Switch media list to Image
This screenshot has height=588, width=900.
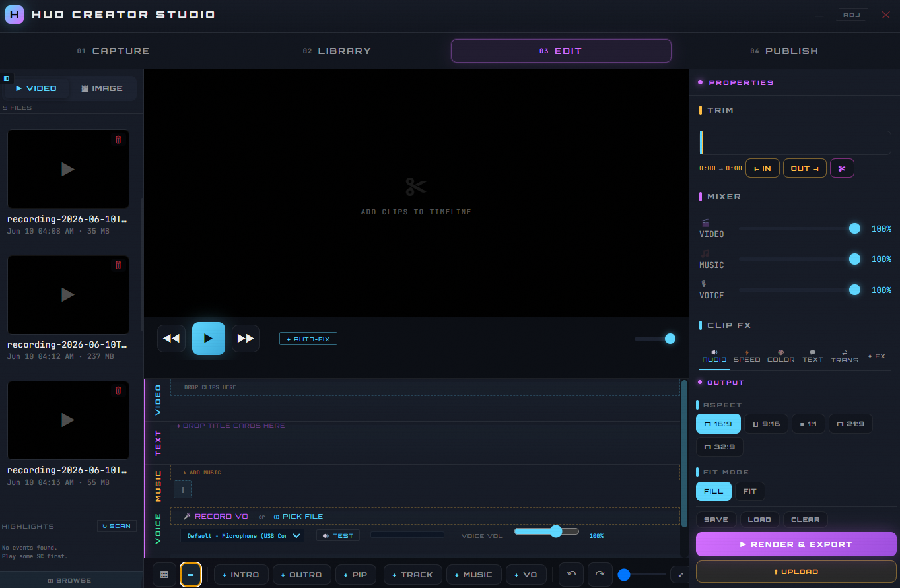(x=102, y=88)
